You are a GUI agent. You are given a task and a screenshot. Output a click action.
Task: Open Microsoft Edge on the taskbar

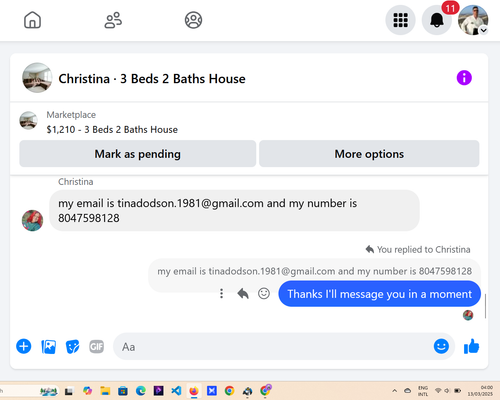tap(141, 390)
